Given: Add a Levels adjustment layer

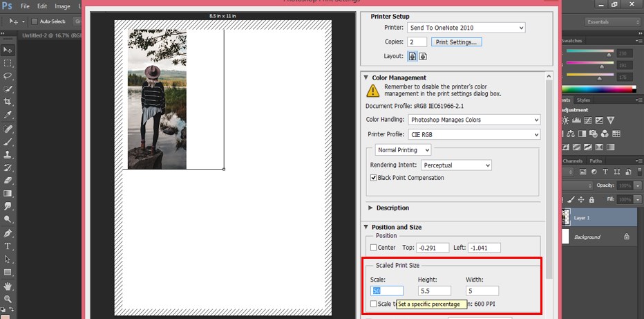Looking at the screenshot, I should click(577, 120).
